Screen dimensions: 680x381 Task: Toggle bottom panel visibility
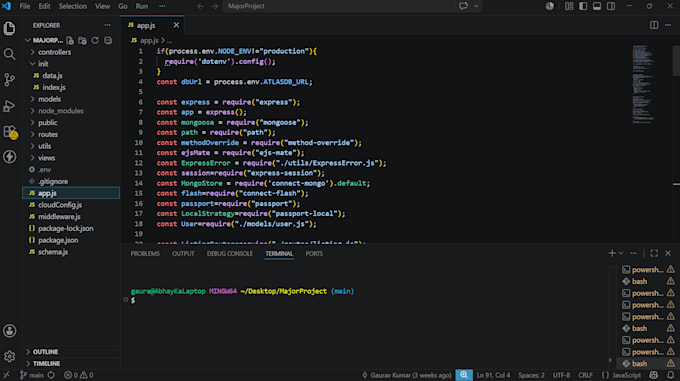click(597, 6)
